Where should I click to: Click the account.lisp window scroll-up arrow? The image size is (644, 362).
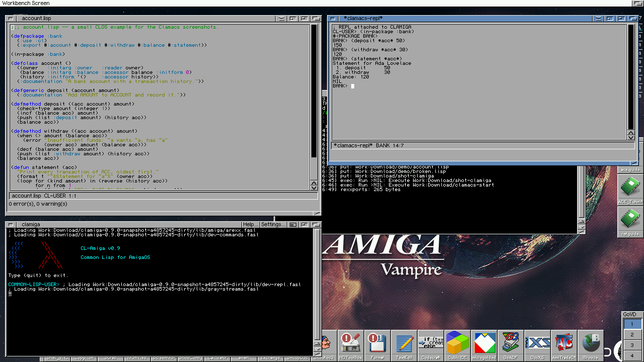tap(314, 183)
